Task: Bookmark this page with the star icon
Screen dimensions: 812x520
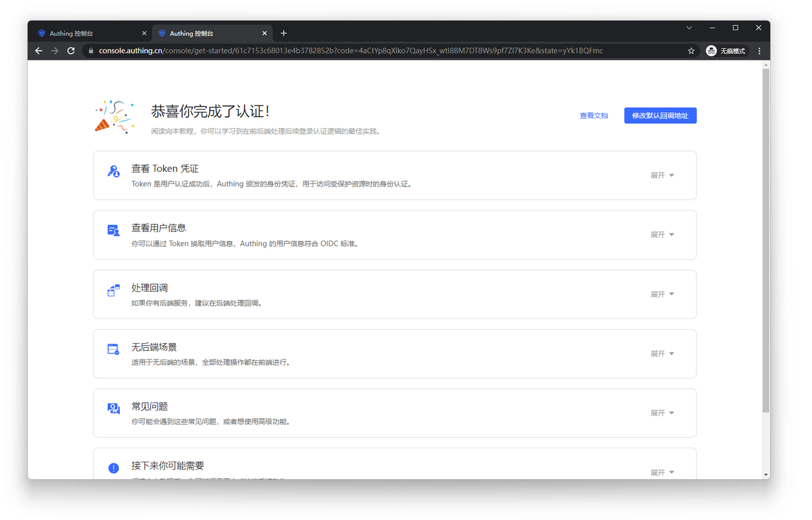Action: coord(691,51)
